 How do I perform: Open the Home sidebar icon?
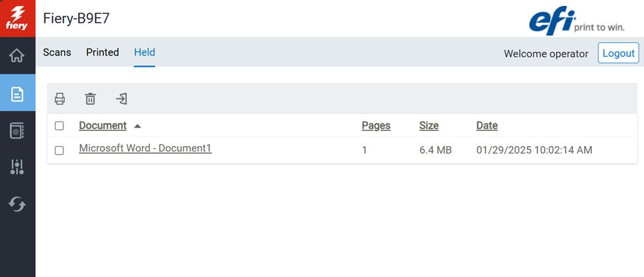(17, 56)
